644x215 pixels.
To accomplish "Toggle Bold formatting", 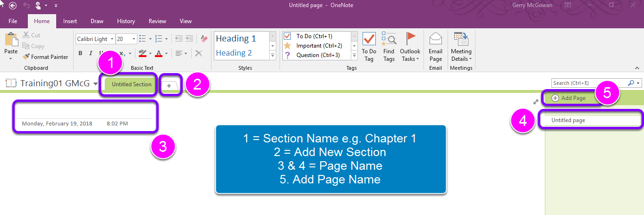I will coord(80,53).
